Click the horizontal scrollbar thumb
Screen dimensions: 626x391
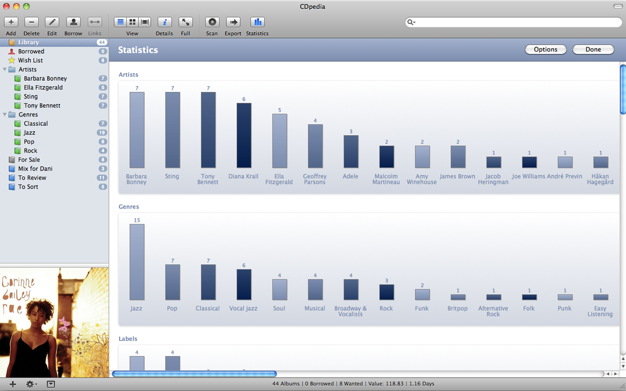(x=194, y=374)
